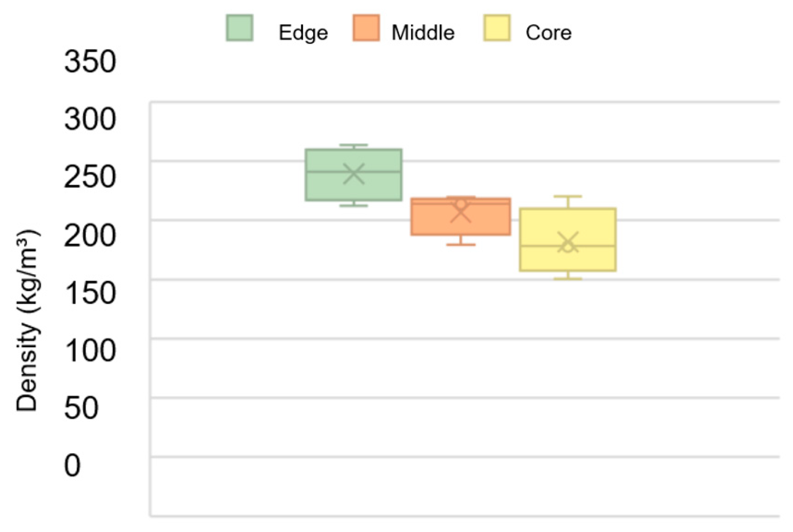Click the 0 y-axis label
The height and width of the screenshot is (532, 793).
click(x=72, y=466)
